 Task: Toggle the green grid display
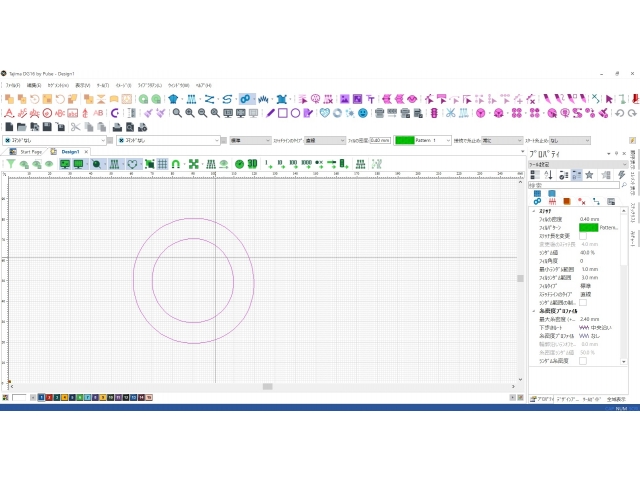162,164
